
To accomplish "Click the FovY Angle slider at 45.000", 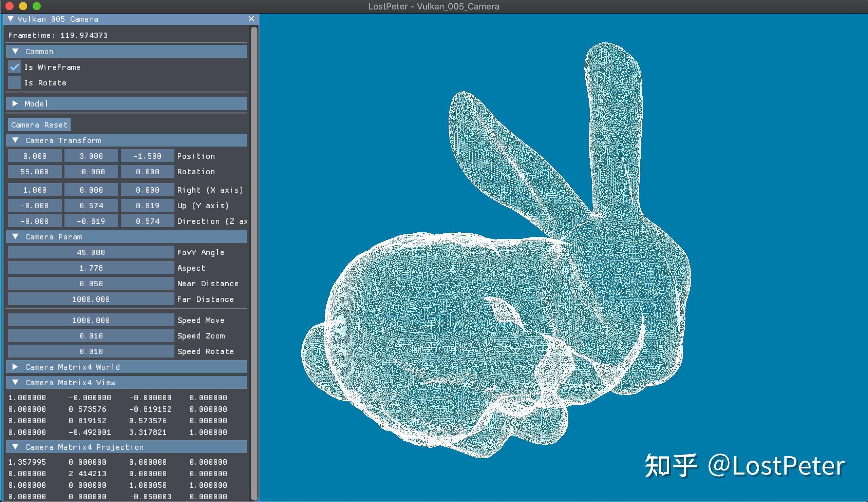I will click(91, 252).
